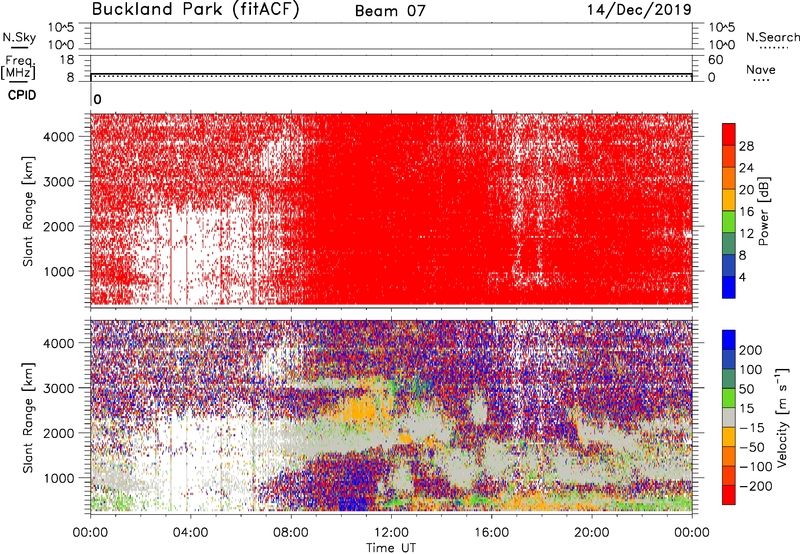Click the '12:00' time axis label
800x554 pixels.
tap(391, 532)
